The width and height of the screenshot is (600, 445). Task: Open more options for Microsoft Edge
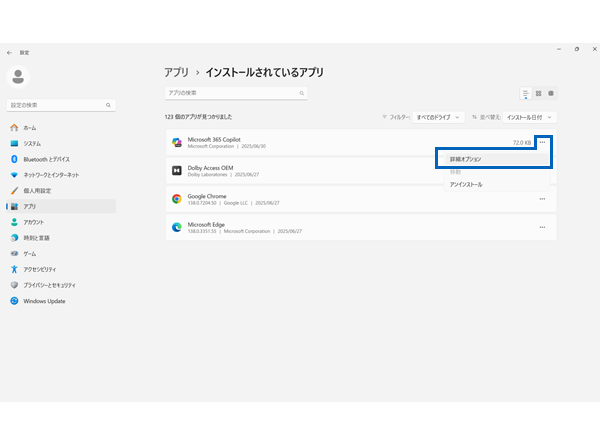pos(542,227)
